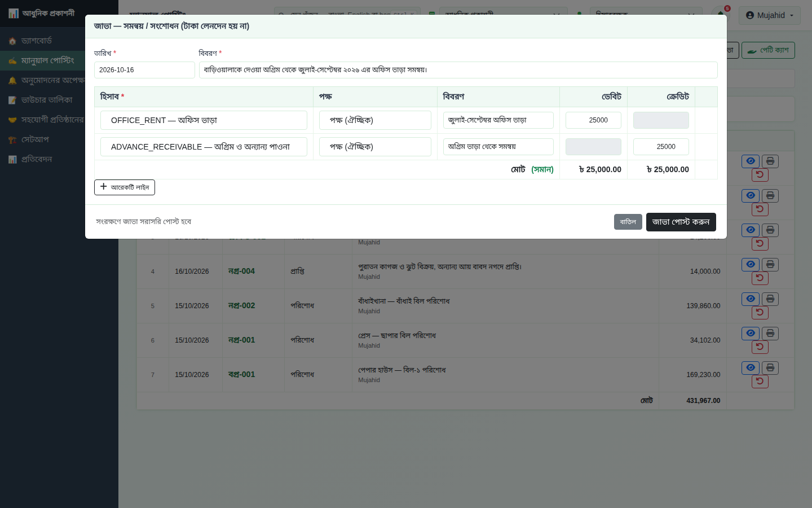Click debit amount 25000 in the OFFICE_RENT row

tap(593, 120)
